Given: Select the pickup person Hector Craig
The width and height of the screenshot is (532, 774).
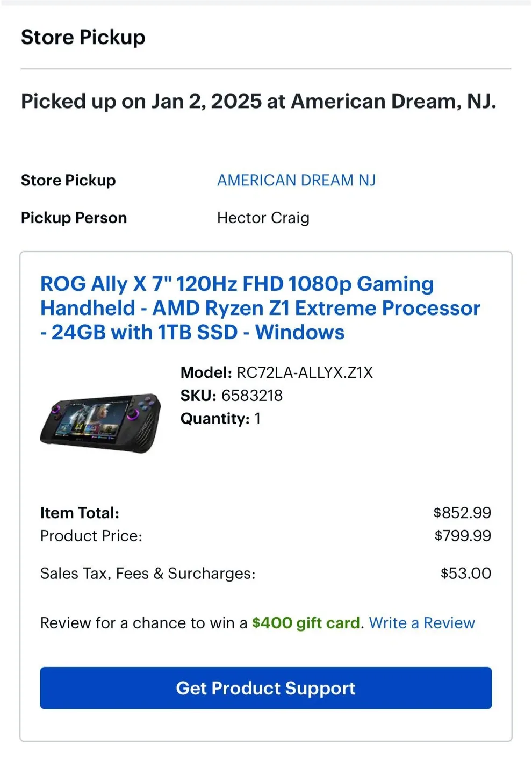Looking at the screenshot, I should pos(263,218).
